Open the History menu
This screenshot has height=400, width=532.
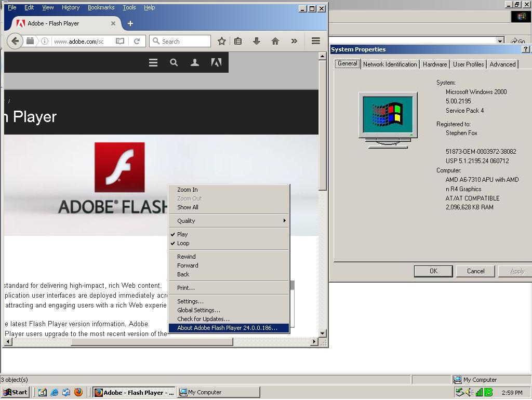click(x=71, y=7)
